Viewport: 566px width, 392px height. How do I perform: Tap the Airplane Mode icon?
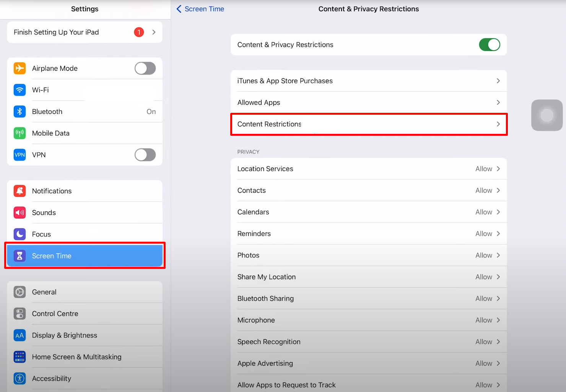click(x=20, y=68)
